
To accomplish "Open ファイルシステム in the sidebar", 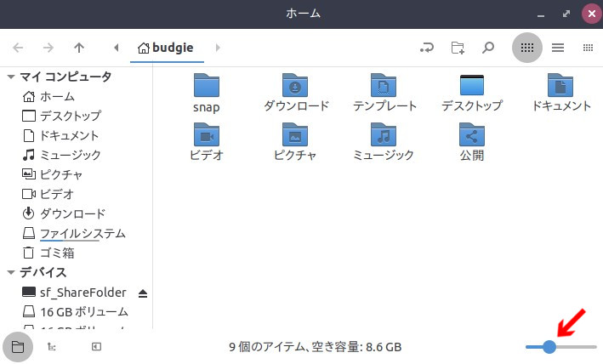I will click(74, 233).
